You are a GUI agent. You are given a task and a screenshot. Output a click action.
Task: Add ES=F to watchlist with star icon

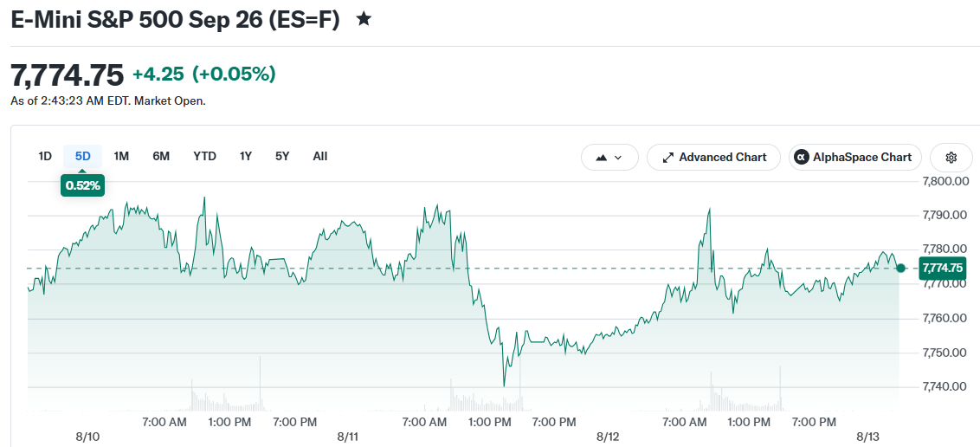click(363, 19)
